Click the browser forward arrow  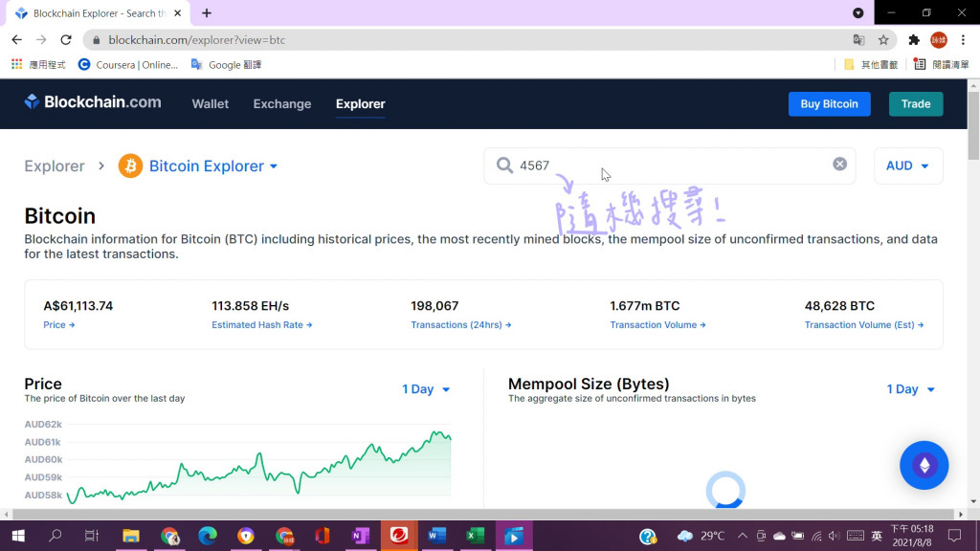[x=41, y=40]
